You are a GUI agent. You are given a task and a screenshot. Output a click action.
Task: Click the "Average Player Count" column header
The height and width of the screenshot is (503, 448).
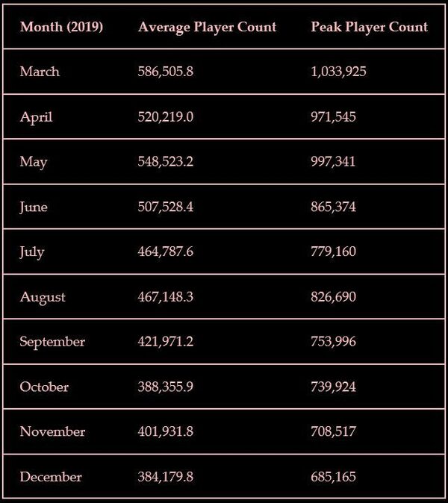click(207, 27)
